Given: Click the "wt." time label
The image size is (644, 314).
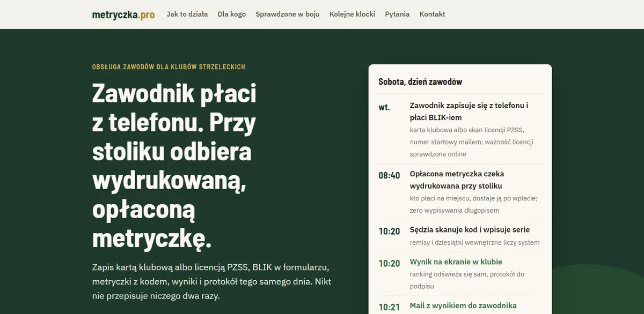Looking at the screenshot, I should (x=384, y=107).
